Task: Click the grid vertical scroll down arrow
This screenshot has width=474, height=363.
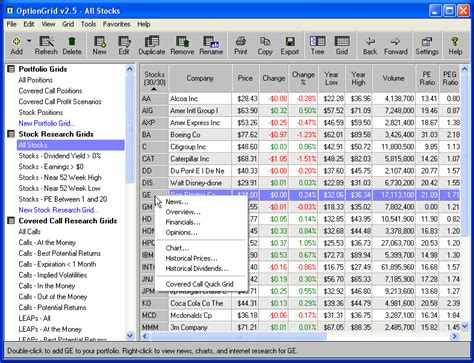Action: coord(465,327)
